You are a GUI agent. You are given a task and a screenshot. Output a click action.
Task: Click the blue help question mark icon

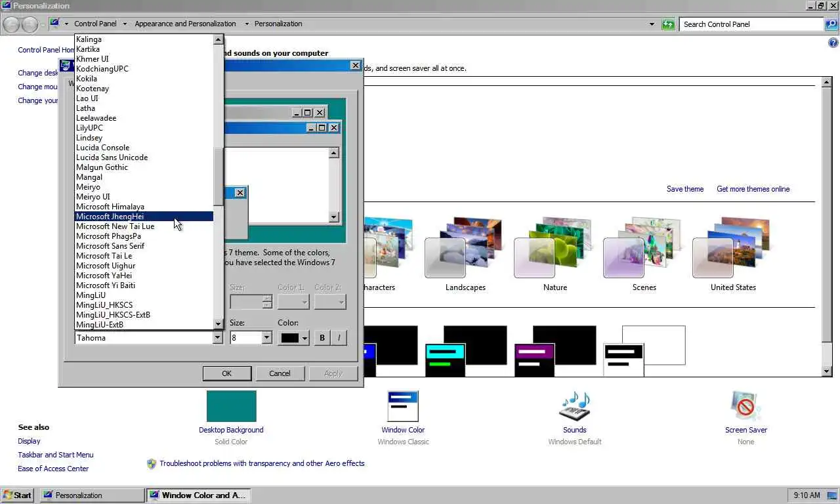coord(833,43)
